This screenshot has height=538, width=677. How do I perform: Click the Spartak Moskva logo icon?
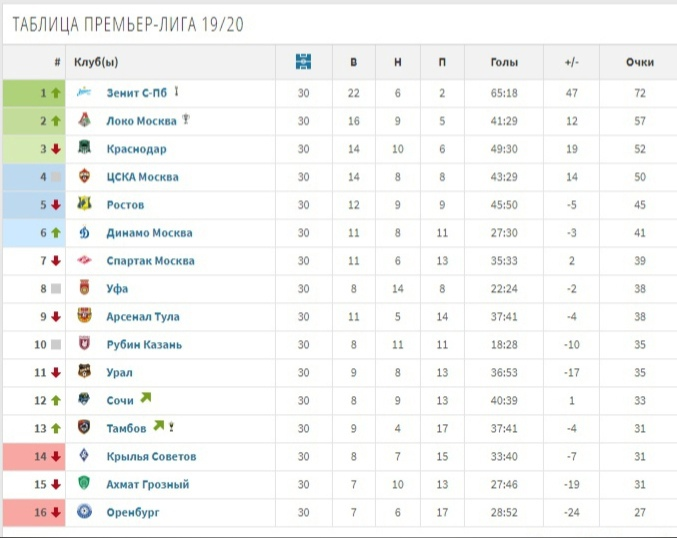point(84,260)
